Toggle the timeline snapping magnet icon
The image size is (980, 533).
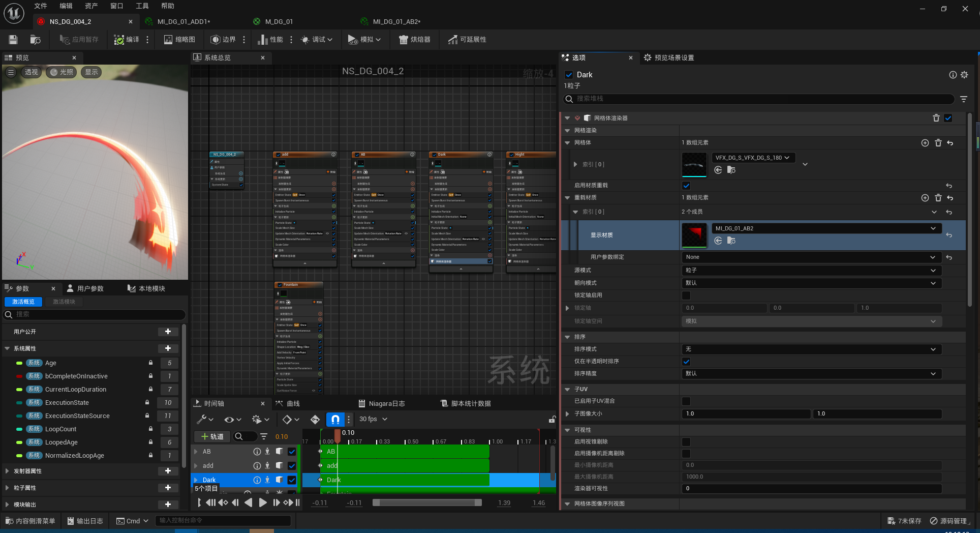(335, 419)
